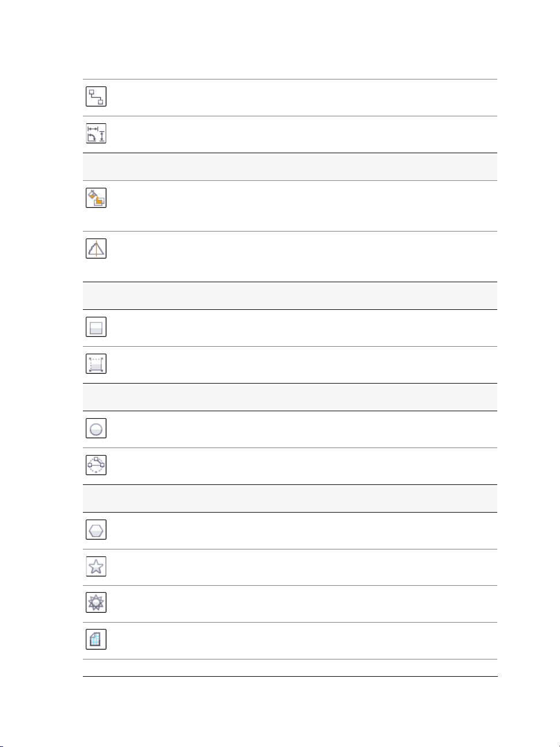Click gray header band above Smart fill icon
The height and width of the screenshot is (747, 560).
[x=290, y=167]
